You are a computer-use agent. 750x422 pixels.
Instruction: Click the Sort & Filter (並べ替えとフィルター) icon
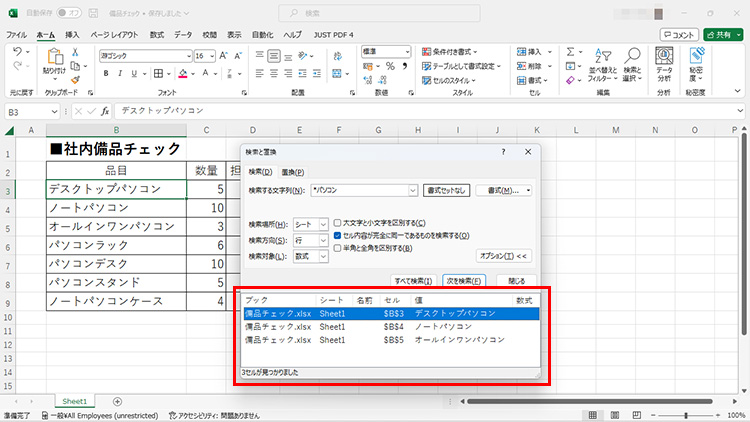point(602,58)
